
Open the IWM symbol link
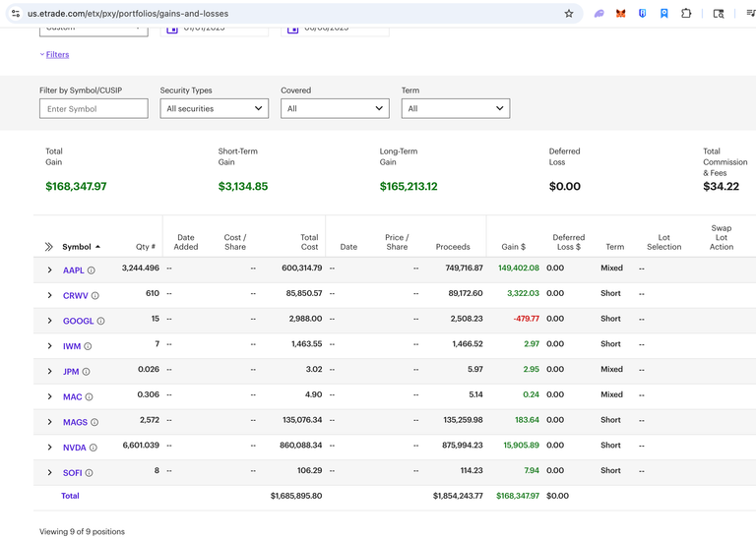point(72,346)
